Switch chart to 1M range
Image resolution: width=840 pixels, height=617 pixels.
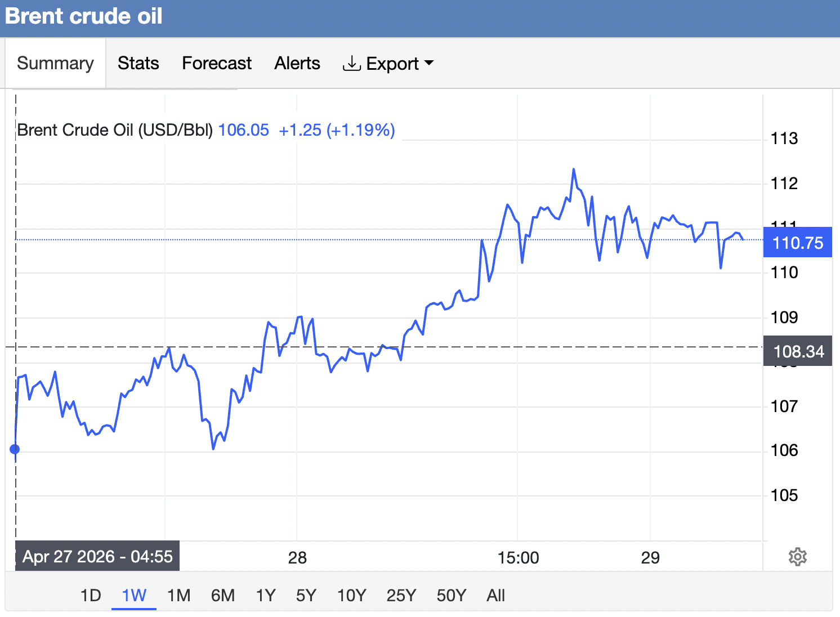(x=179, y=595)
